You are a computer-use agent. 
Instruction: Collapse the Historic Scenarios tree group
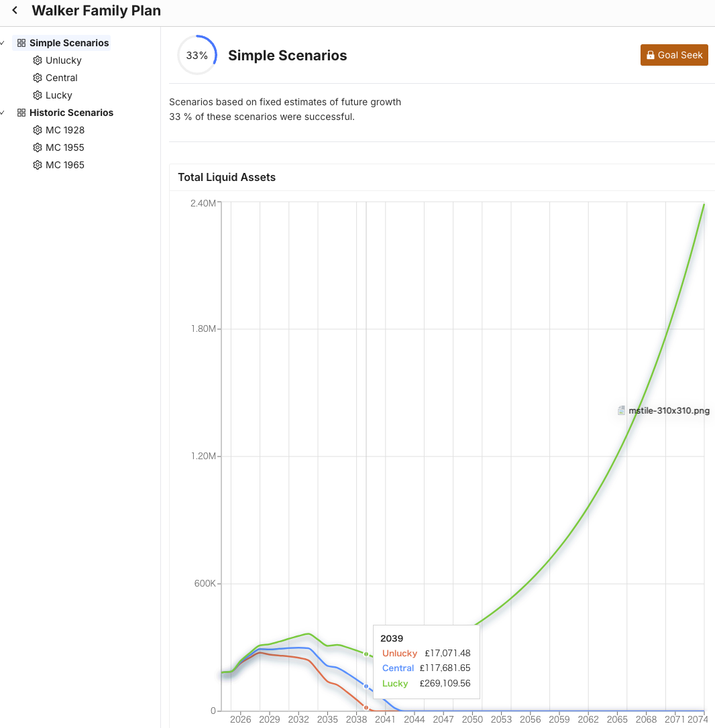pyautogui.click(x=3, y=113)
